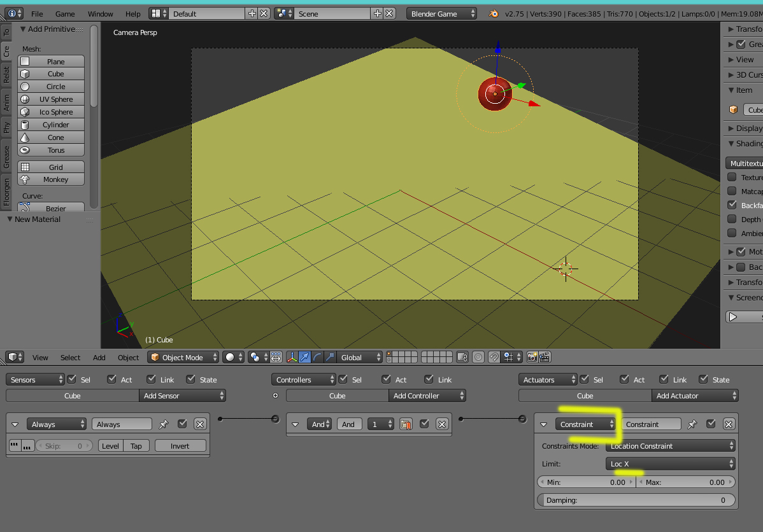
Task: Pin the Always sensor
Action: coord(164,424)
